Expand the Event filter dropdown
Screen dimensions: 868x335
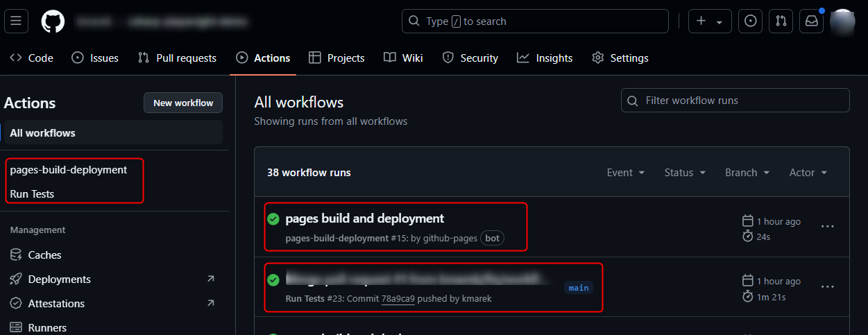pyautogui.click(x=626, y=173)
